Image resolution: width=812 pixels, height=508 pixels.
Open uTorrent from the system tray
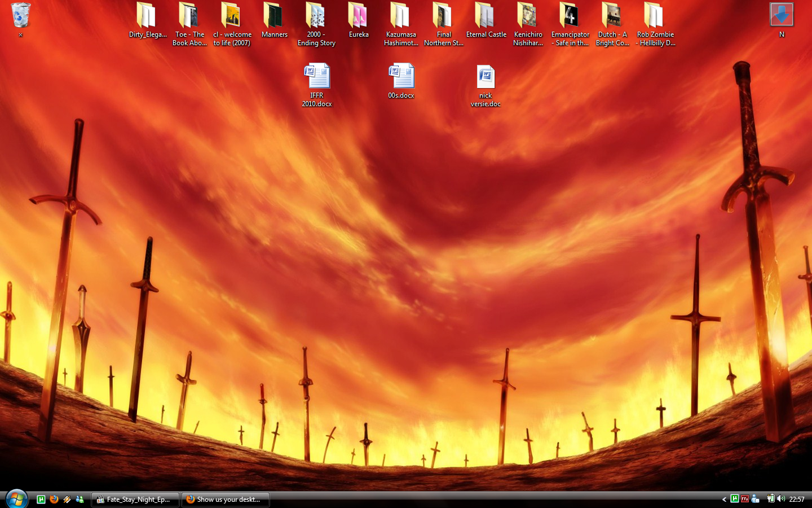[734, 499]
